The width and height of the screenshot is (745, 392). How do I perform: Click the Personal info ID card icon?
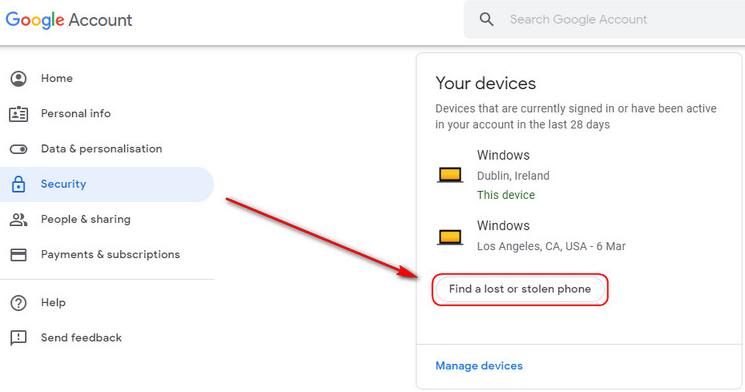[19, 114]
